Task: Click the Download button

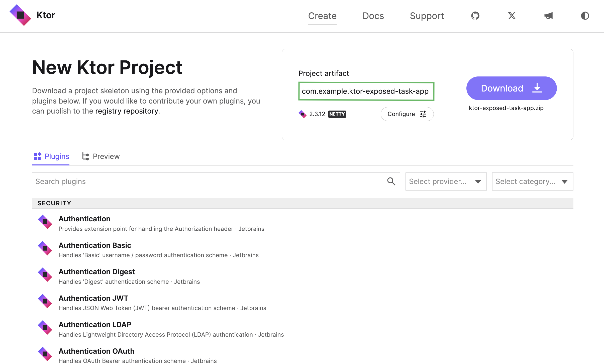Action: pos(511,88)
